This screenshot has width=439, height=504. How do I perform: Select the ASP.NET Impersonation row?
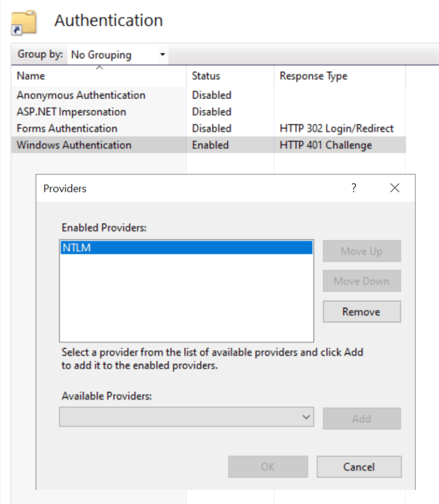coord(209,112)
